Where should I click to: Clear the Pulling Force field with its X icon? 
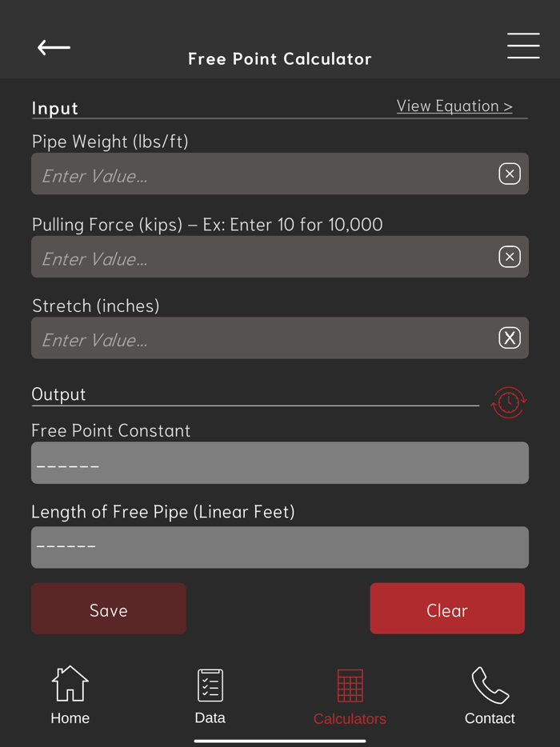pos(510,257)
